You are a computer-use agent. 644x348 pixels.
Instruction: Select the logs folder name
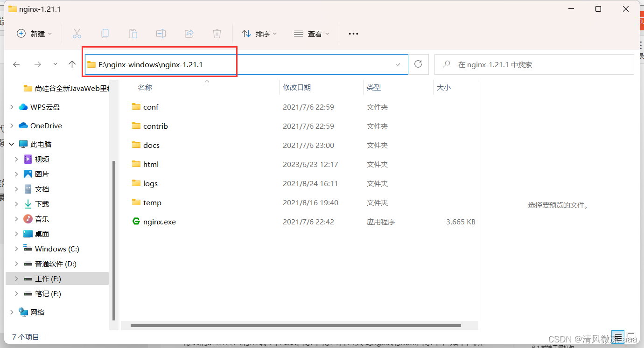click(150, 183)
